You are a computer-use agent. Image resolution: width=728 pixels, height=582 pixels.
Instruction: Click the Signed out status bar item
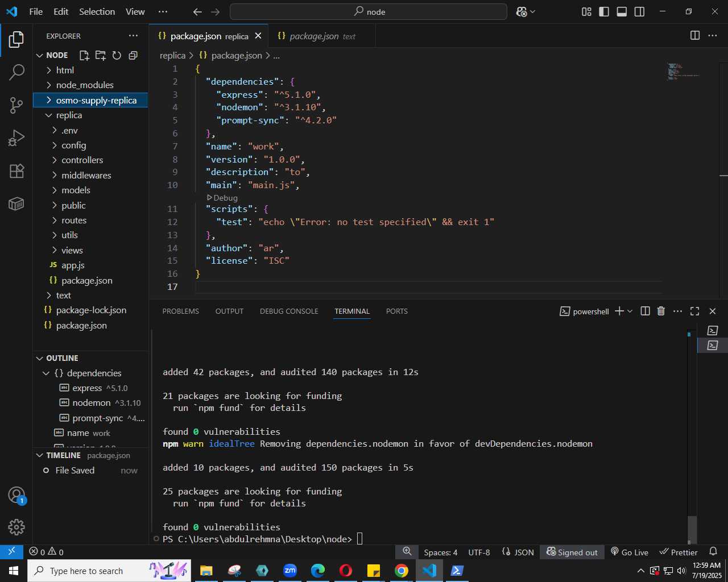click(572, 552)
